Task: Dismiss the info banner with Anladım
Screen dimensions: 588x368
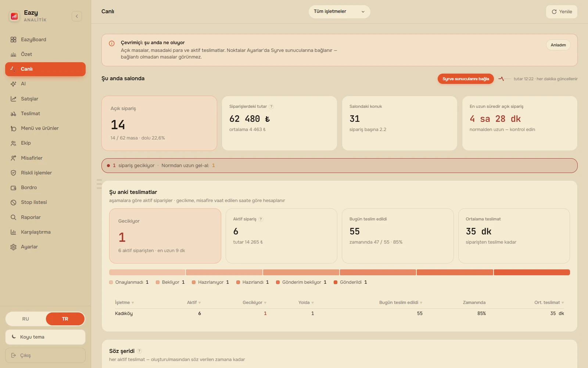Action: [558, 45]
